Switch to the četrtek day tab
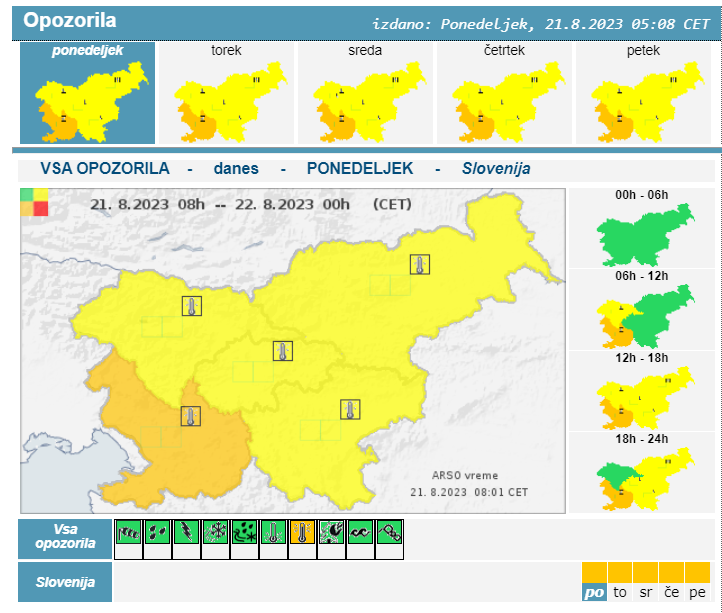The width and height of the screenshot is (722, 613). 505,93
